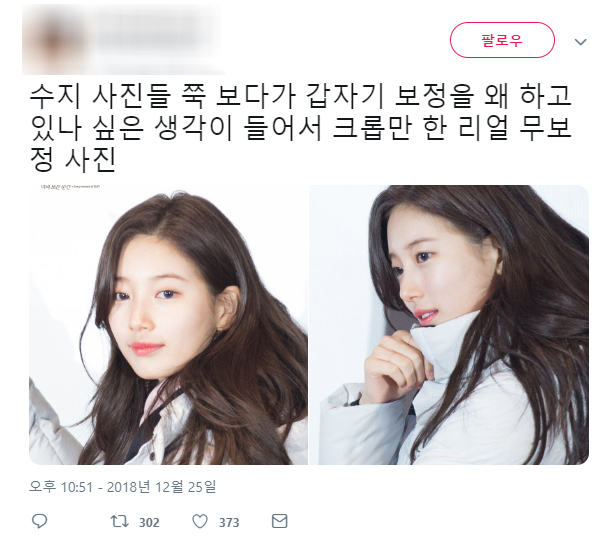This screenshot has height=553, width=614.
Task: Open retweet count showing 302
Action: pos(149,522)
